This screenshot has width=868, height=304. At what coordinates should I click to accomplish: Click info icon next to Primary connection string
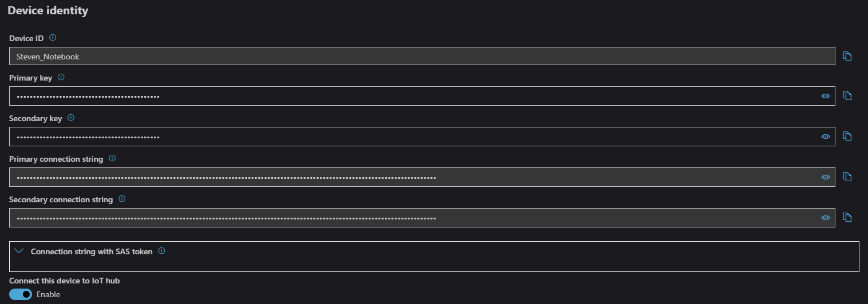tap(112, 158)
